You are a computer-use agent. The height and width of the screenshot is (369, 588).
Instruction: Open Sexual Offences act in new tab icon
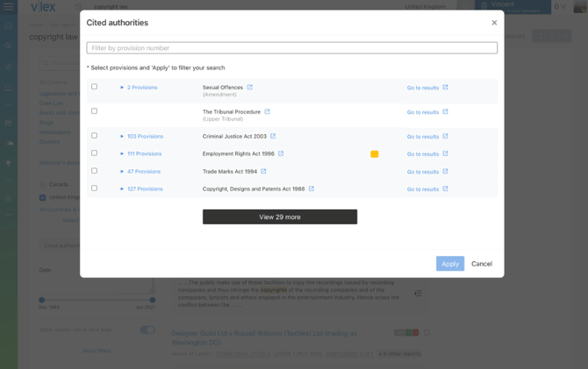click(x=250, y=88)
